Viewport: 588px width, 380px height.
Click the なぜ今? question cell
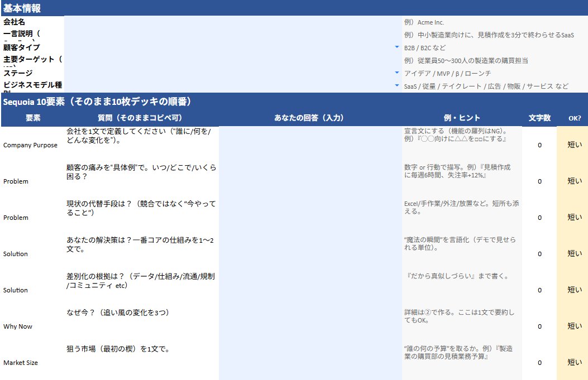point(141,326)
